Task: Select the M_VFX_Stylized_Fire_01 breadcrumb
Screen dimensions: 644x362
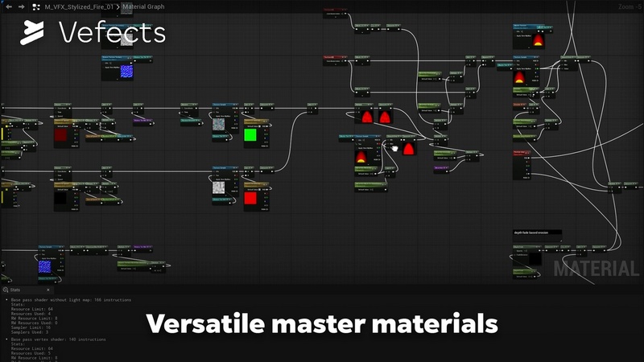Action: [x=79, y=6]
